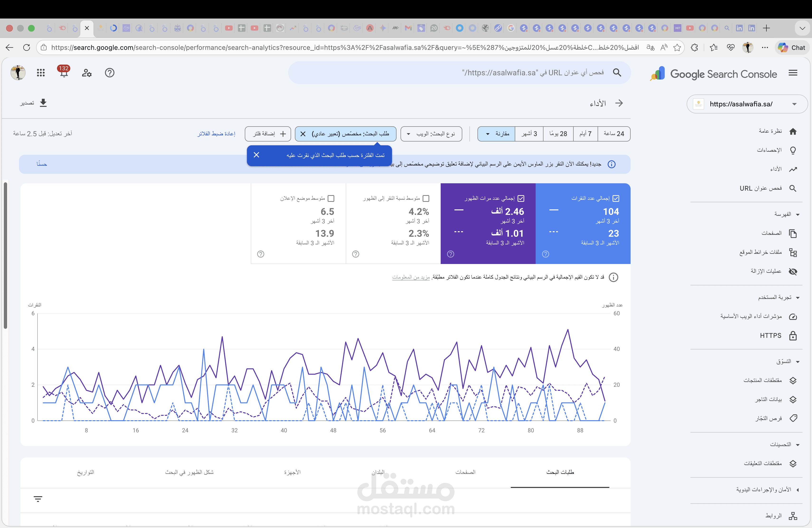Open the search type Web dropdown
This screenshot has height=528, width=812.
[431, 134]
